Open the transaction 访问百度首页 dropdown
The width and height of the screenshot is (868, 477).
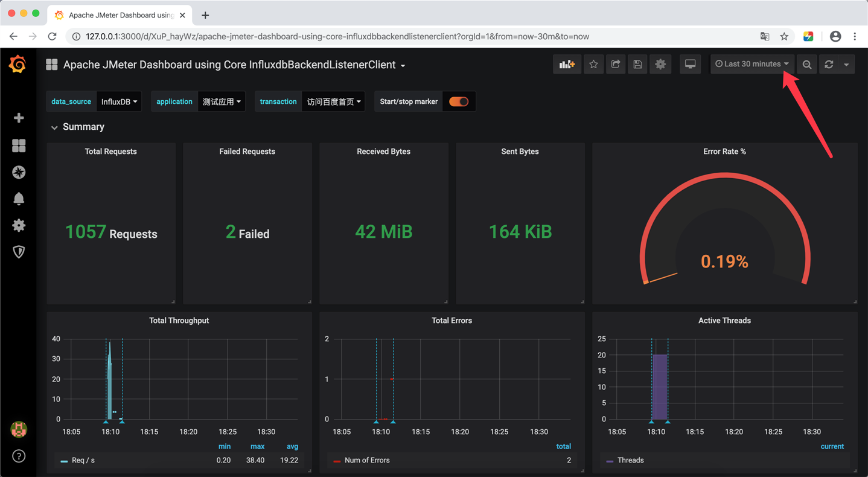pos(334,101)
